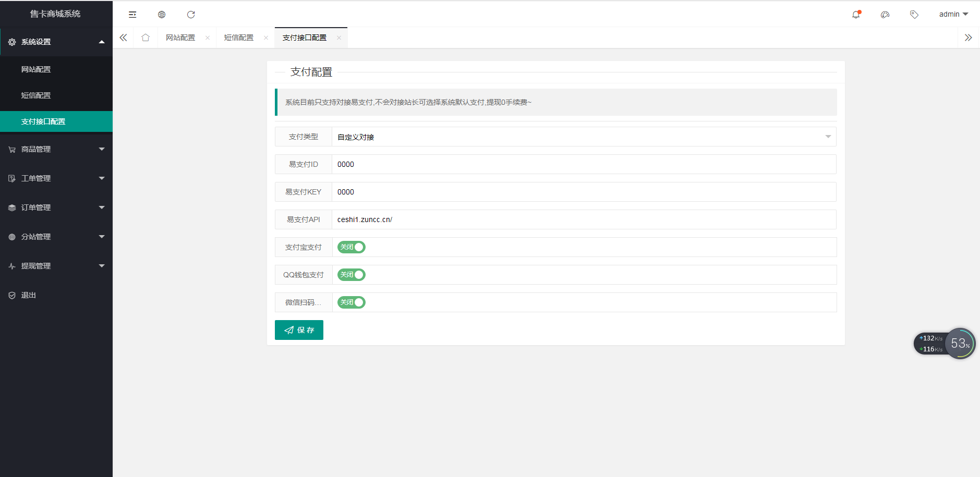Click the notice text about 易支付

point(408,102)
